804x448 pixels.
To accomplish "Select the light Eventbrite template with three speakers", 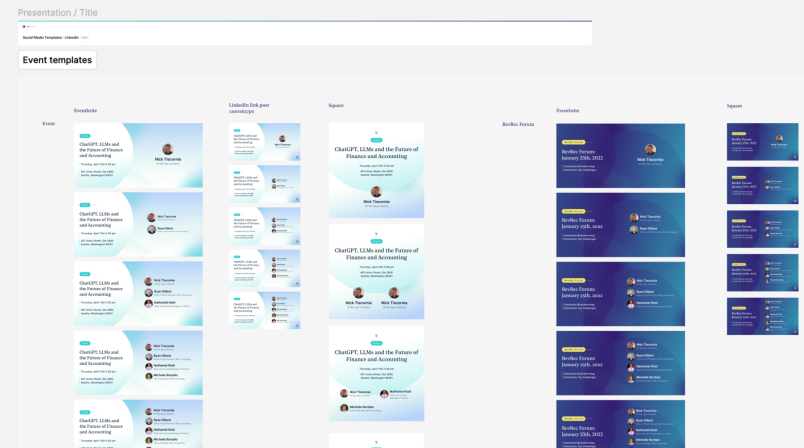I will (138, 294).
